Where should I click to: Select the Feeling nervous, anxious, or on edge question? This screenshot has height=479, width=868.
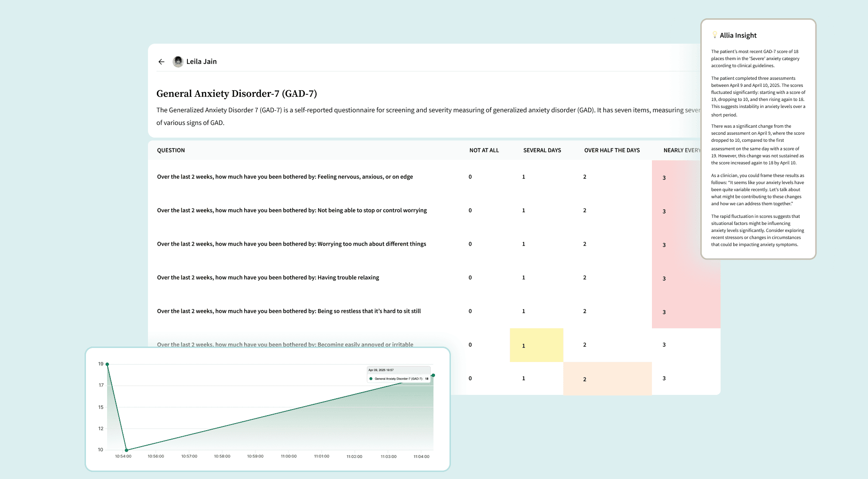coord(285,177)
